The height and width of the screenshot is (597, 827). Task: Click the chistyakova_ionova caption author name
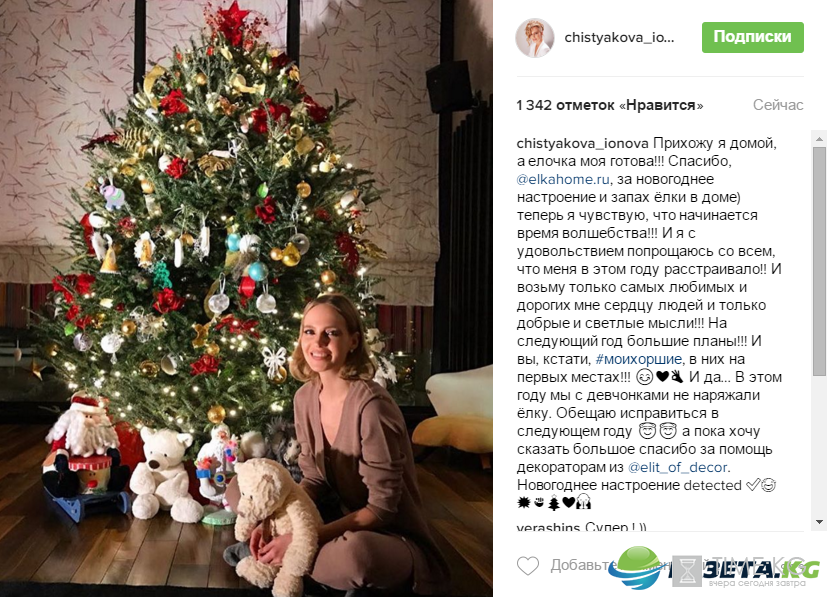(x=582, y=143)
